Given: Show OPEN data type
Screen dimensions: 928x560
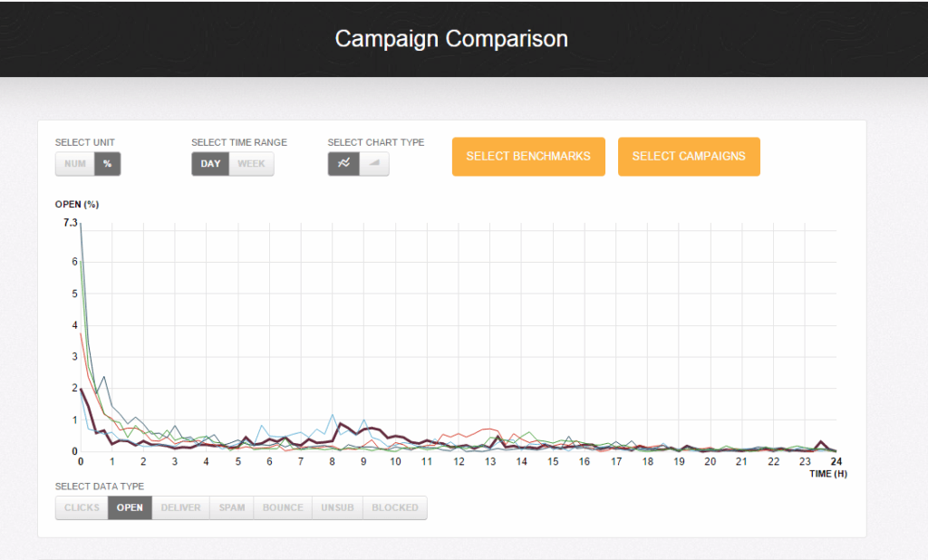Looking at the screenshot, I should point(130,507).
